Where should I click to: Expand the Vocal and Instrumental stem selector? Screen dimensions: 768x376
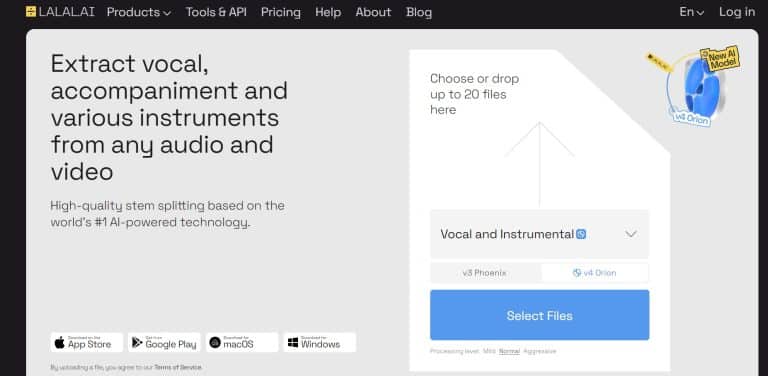coord(539,234)
